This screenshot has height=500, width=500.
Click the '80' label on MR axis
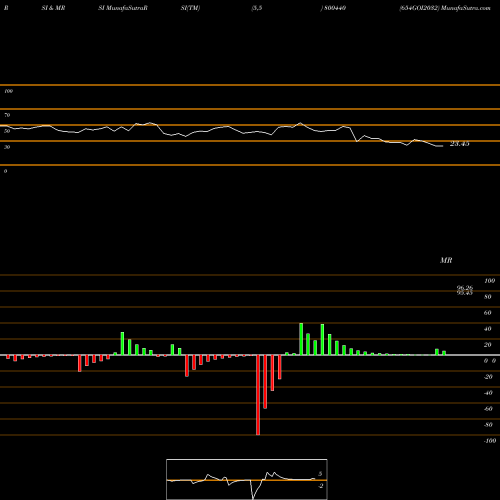(488, 297)
